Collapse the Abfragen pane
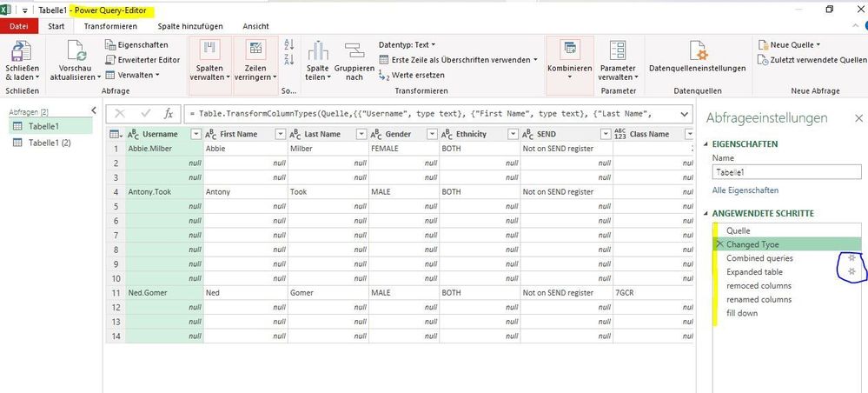 pos(94,111)
